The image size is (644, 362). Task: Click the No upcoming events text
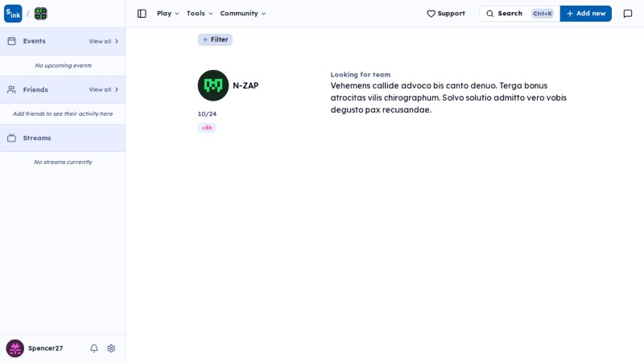point(64,65)
